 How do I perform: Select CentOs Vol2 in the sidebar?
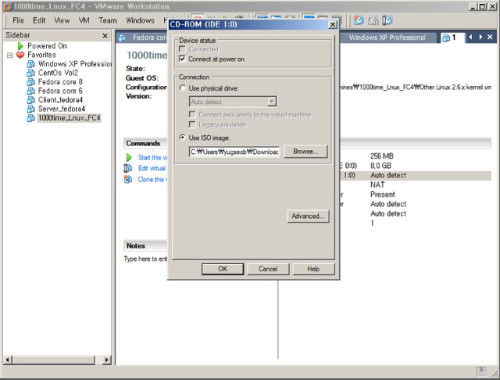tap(58, 73)
